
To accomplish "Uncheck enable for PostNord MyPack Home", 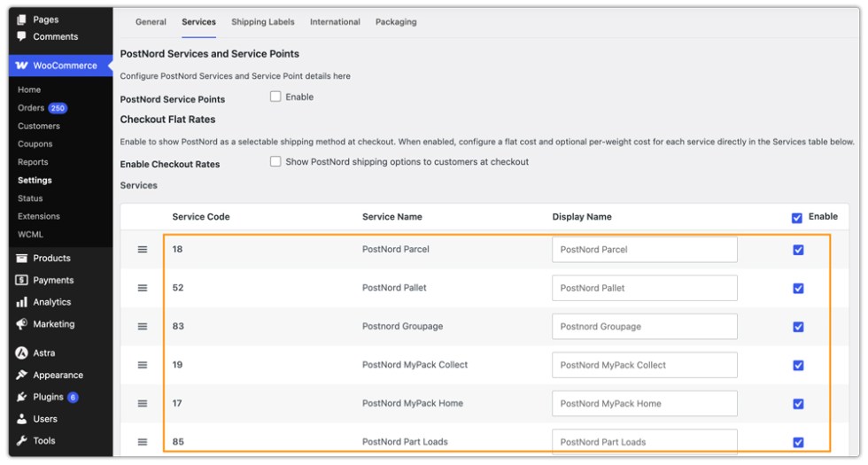I will pos(798,404).
